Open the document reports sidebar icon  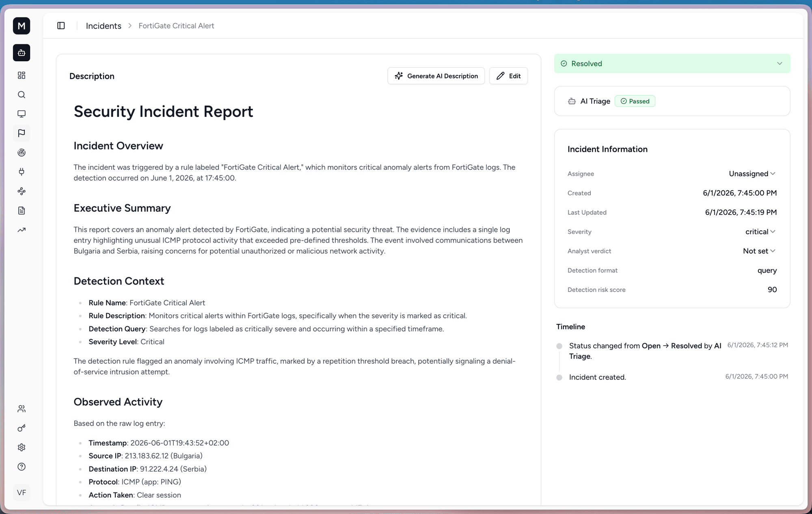tap(22, 211)
